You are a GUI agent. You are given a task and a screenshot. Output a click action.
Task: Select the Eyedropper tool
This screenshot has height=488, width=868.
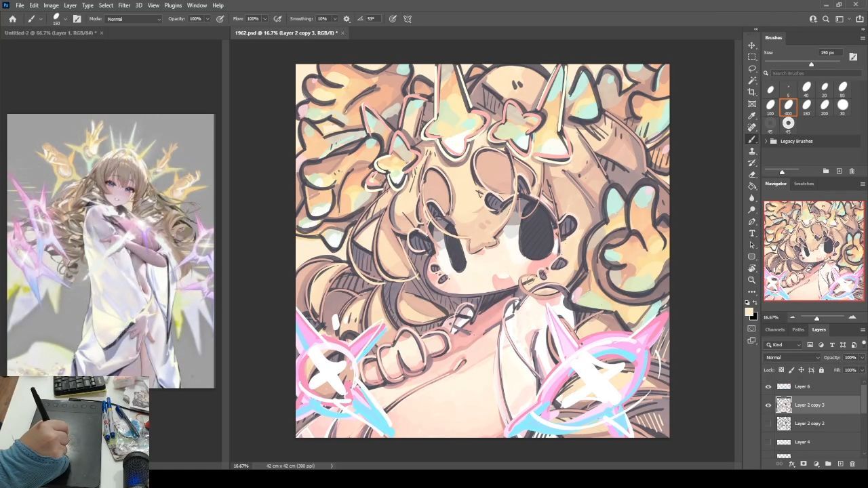[751, 115]
